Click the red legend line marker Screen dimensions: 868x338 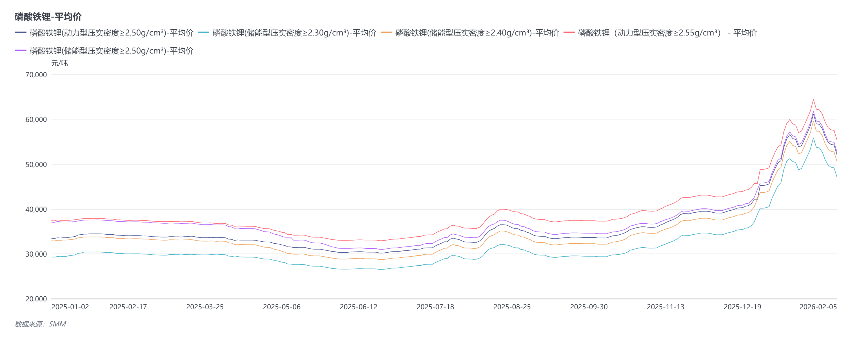(569, 32)
